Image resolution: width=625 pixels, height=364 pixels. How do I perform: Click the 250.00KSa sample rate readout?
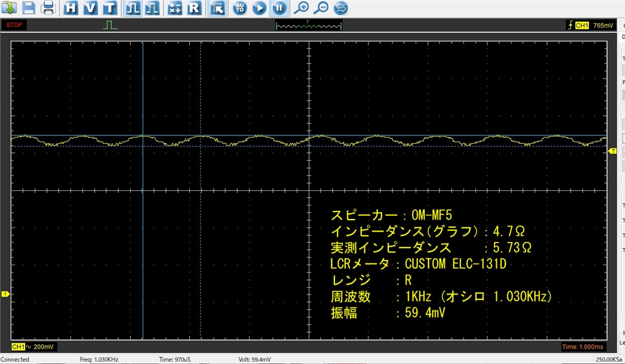(x=609, y=359)
